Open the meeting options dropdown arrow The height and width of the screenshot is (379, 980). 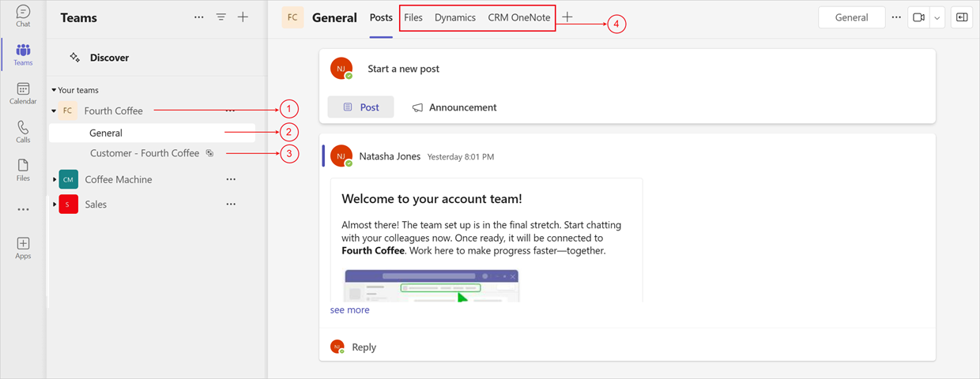coord(937,17)
